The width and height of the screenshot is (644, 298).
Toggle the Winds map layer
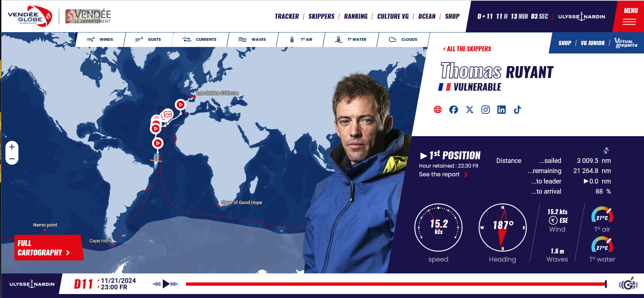tap(100, 39)
